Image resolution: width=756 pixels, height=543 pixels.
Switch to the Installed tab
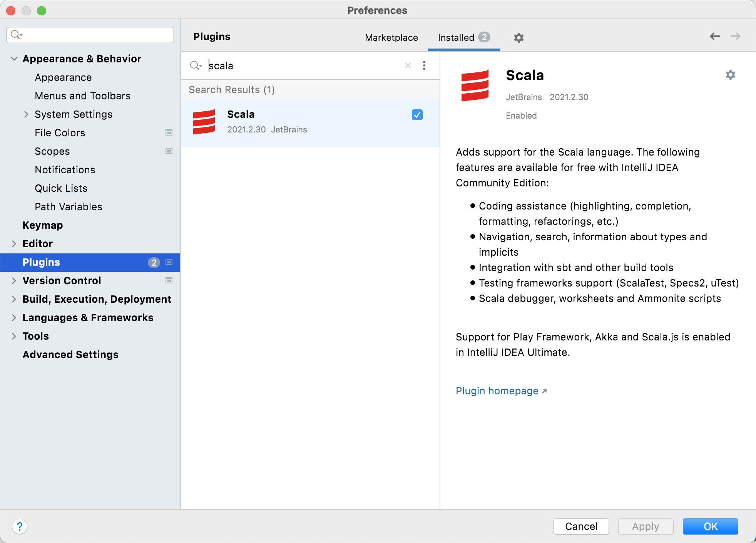(464, 37)
